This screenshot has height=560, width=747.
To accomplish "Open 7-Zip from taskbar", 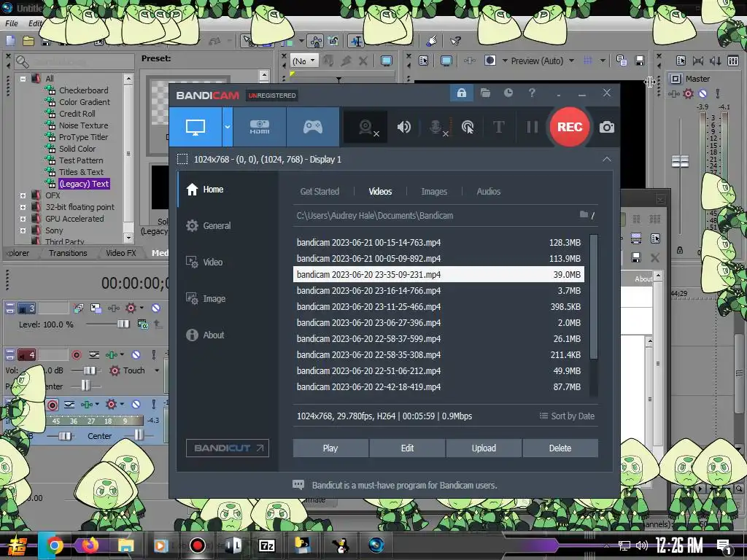I will [x=267, y=545].
